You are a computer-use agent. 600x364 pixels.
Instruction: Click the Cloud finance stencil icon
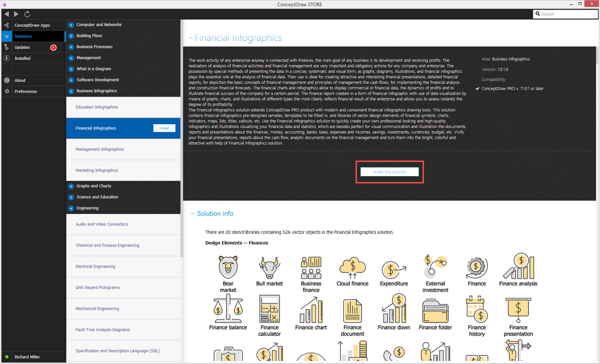point(352,267)
